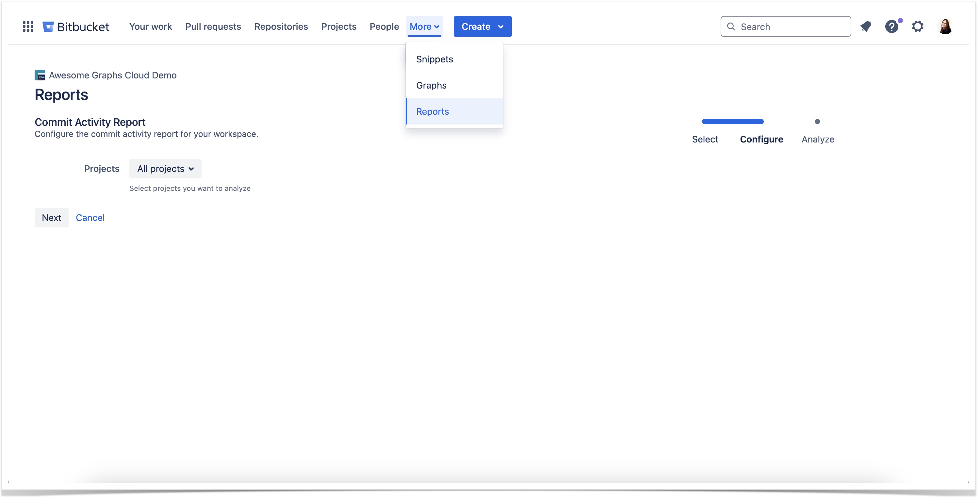Click the Cancel link

(90, 218)
